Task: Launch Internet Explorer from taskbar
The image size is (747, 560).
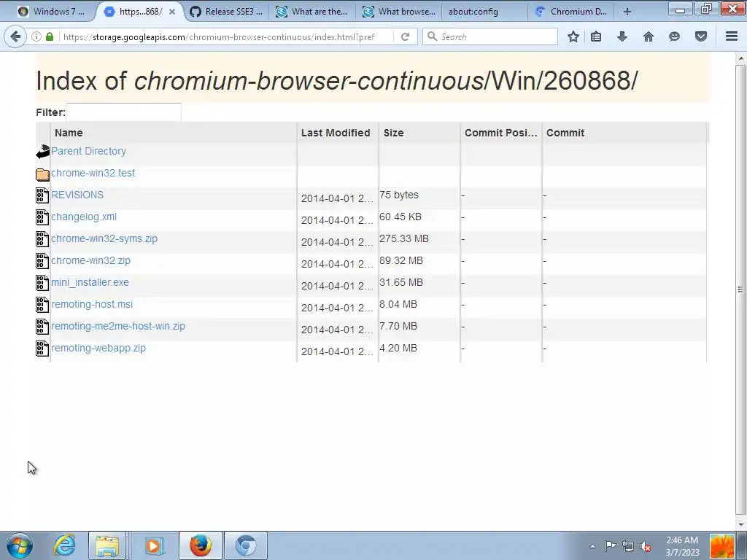Action: click(x=64, y=545)
